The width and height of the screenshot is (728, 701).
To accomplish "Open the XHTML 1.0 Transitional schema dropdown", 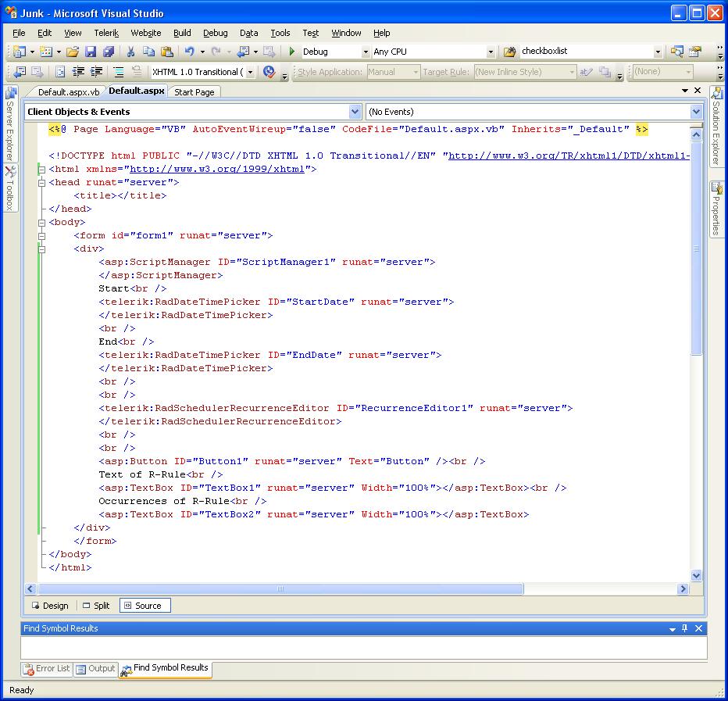I will [250, 72].
